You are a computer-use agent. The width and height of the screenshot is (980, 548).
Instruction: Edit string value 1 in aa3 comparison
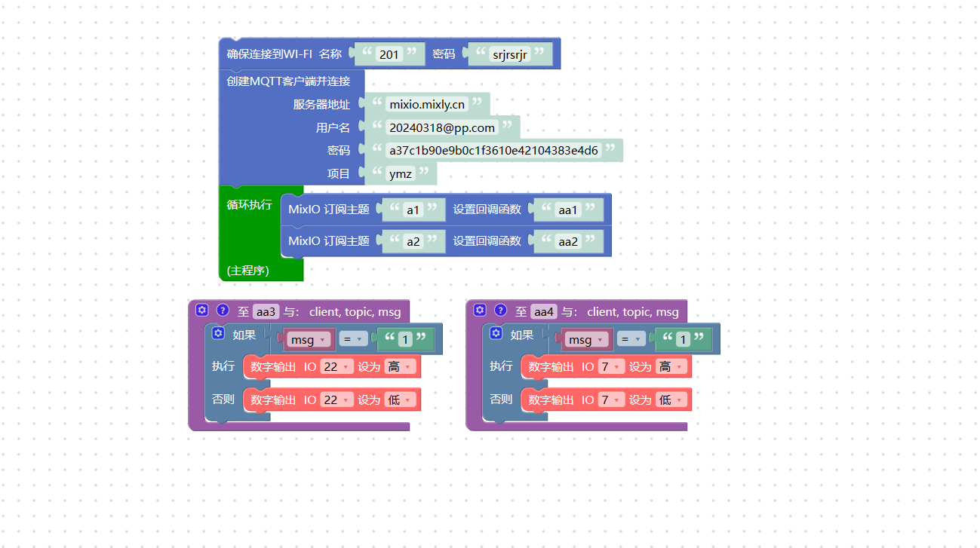pos(405,340)
